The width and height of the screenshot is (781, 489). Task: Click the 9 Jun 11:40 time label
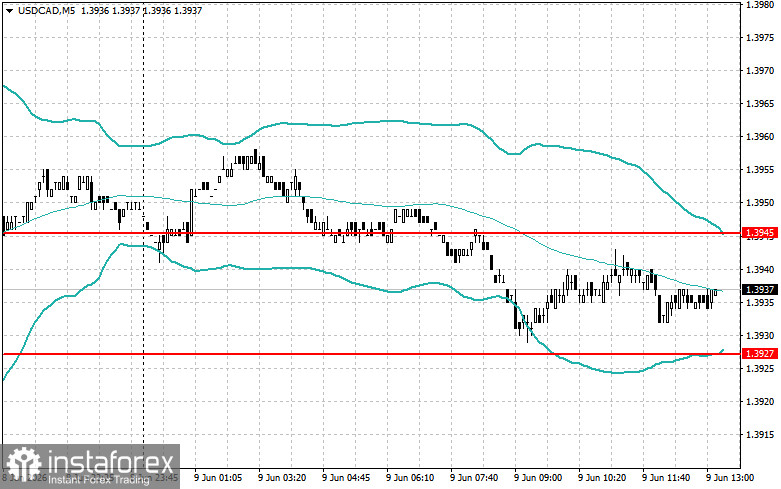666,478
